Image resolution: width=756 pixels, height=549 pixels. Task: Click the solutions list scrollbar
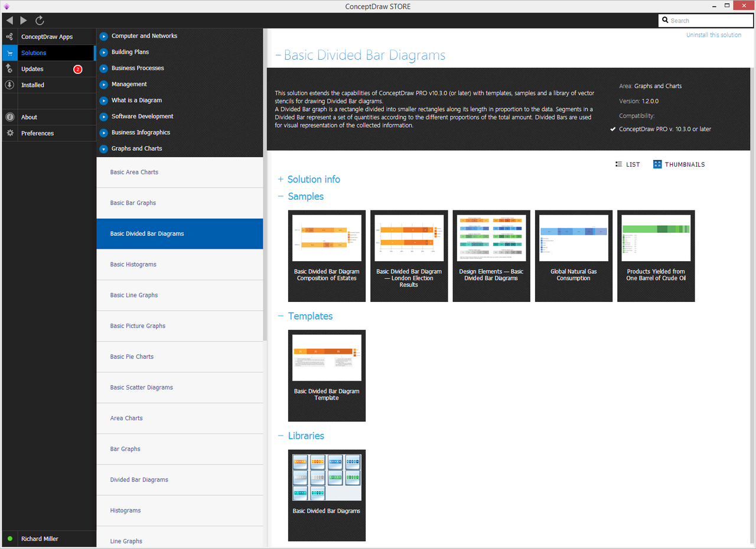click(x=265, y=184)
